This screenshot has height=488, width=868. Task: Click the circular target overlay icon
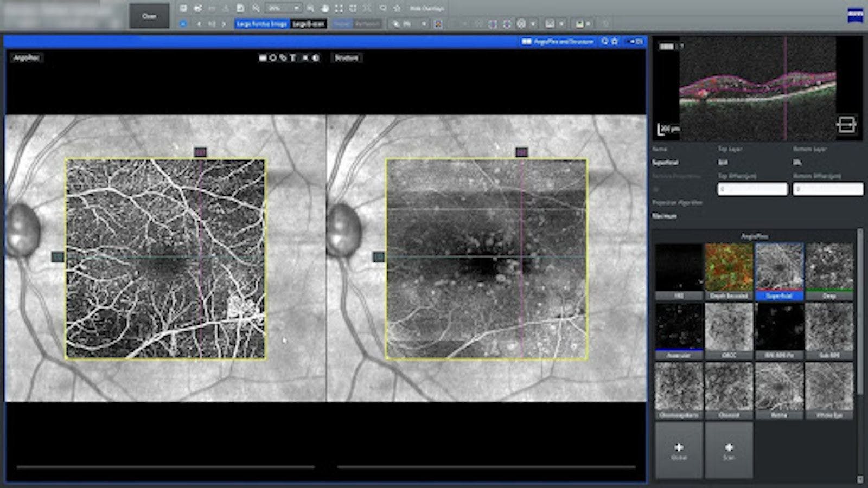pyautogui.click(x=521, y=24)
